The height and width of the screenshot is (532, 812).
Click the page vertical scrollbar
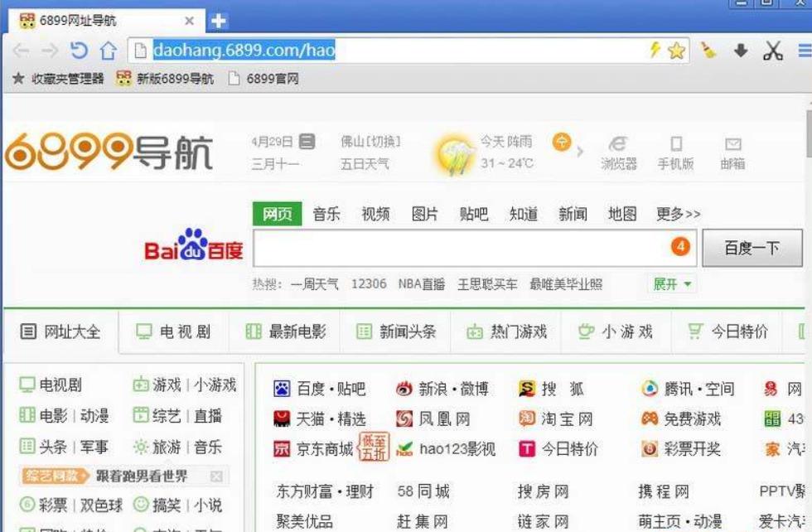(x=809, y=133)
